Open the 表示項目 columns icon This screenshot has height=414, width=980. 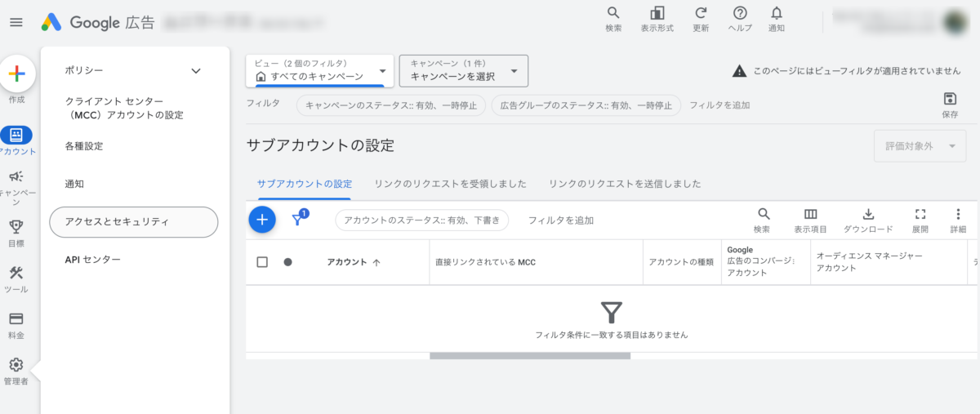tap(810, 215)
